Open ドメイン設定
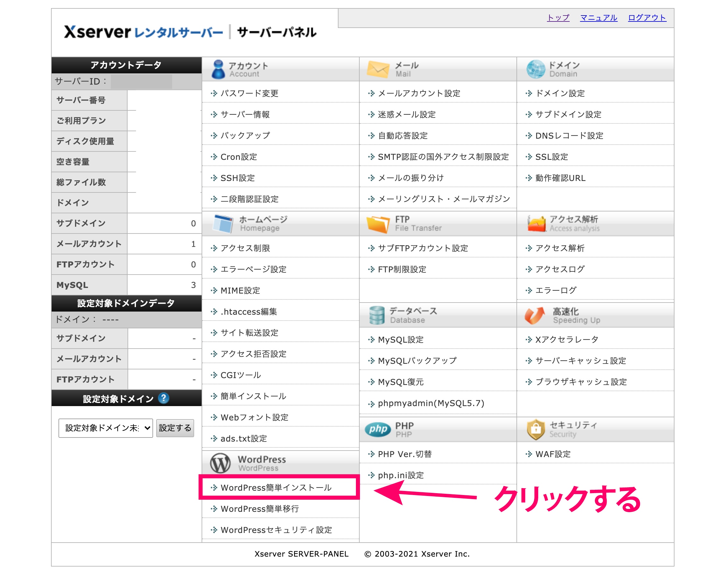Image resolution: width=728 pixels, height=574 pixels. coord(560,93)
